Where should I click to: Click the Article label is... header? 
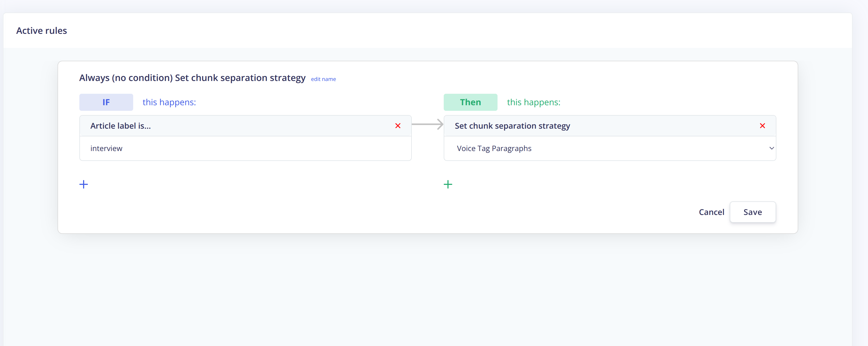tap(120, 126)
